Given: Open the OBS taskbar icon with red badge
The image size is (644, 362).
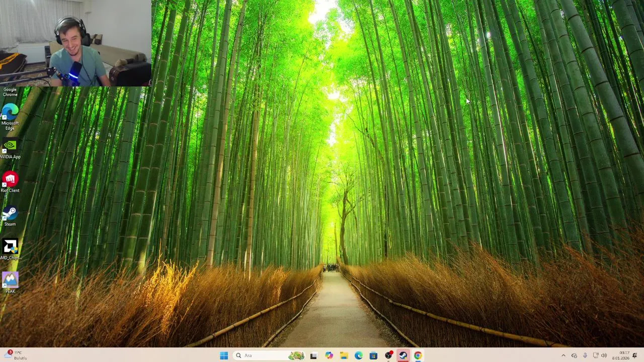Looking at the screenshot, I should [x=388, y=355].
